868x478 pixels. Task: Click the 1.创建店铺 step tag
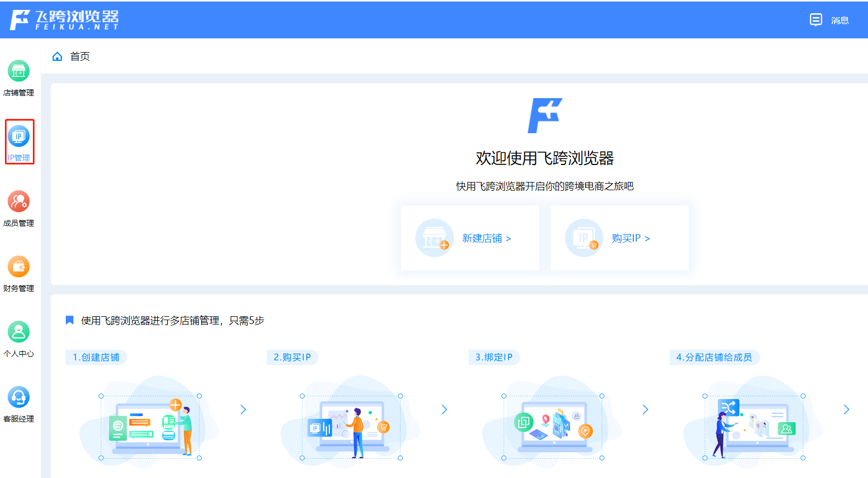[96, 357]
